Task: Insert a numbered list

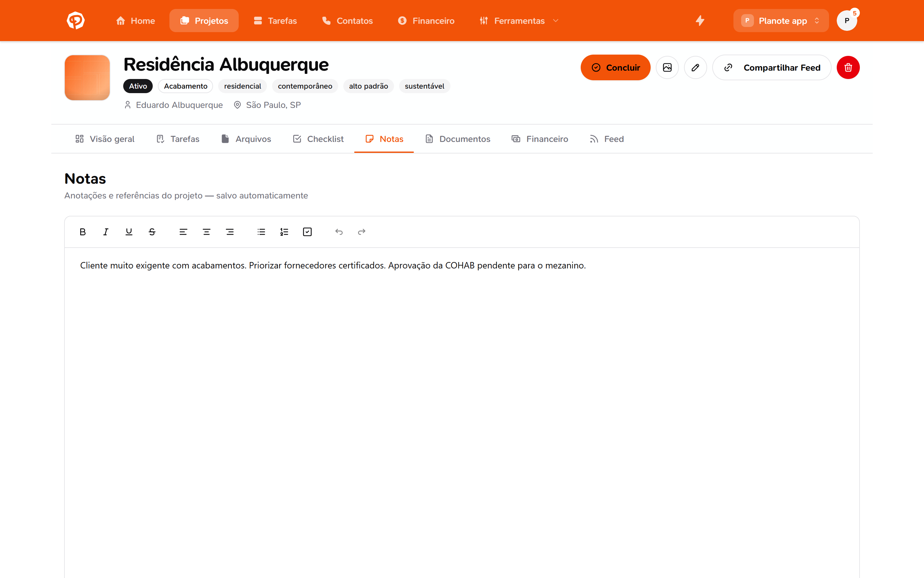Action: tap(284, 232)
